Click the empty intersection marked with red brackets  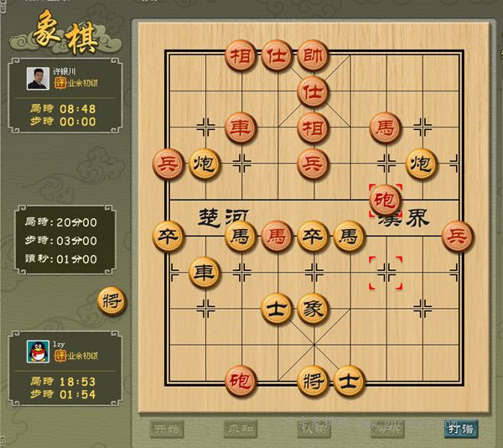[386, 273]
